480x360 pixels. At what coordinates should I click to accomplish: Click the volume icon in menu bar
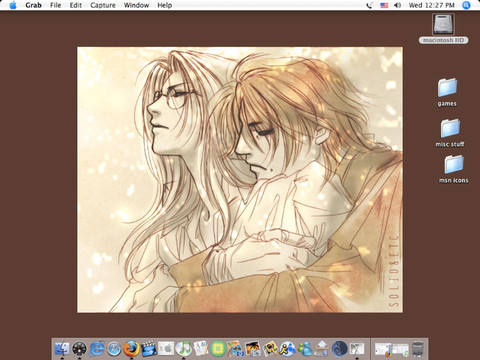[x=397, y=5]
